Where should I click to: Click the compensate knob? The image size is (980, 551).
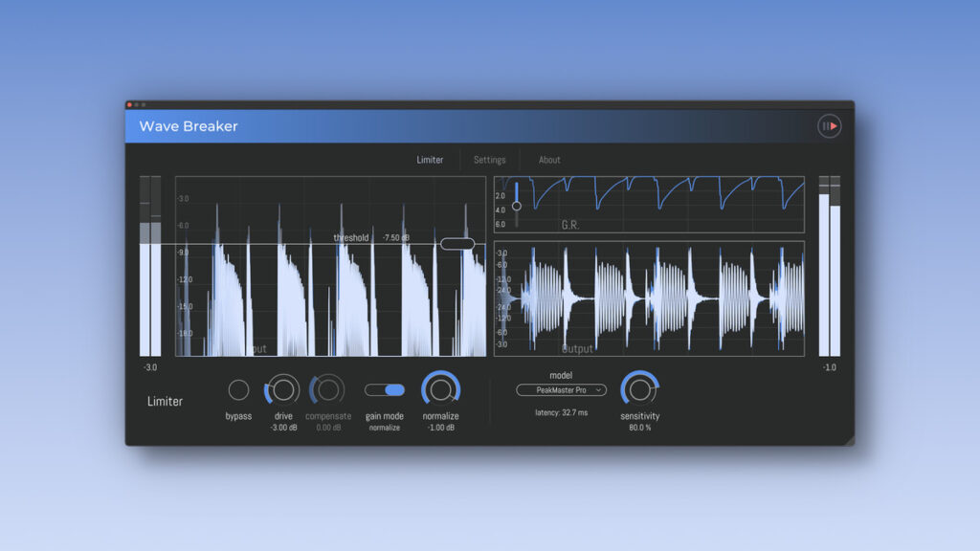pos(328,390)
